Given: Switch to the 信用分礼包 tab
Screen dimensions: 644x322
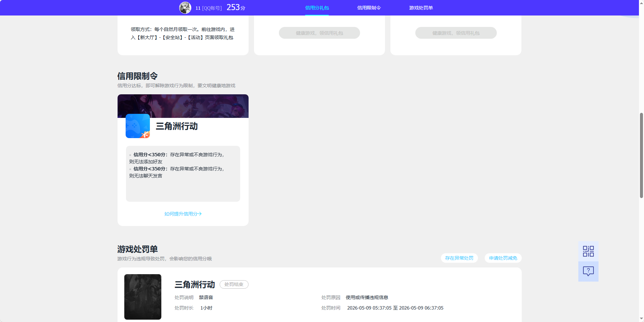Looking at the screenshot, I should click(317, 8).
